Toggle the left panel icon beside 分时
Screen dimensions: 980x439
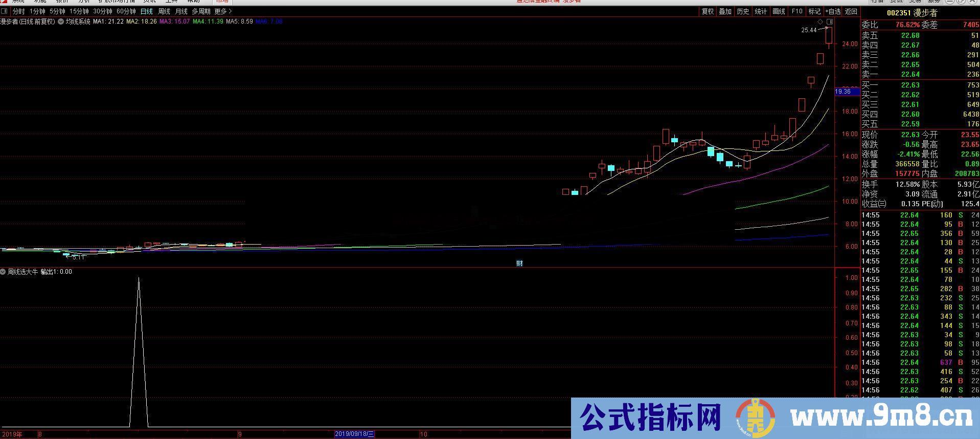(5, 11)
